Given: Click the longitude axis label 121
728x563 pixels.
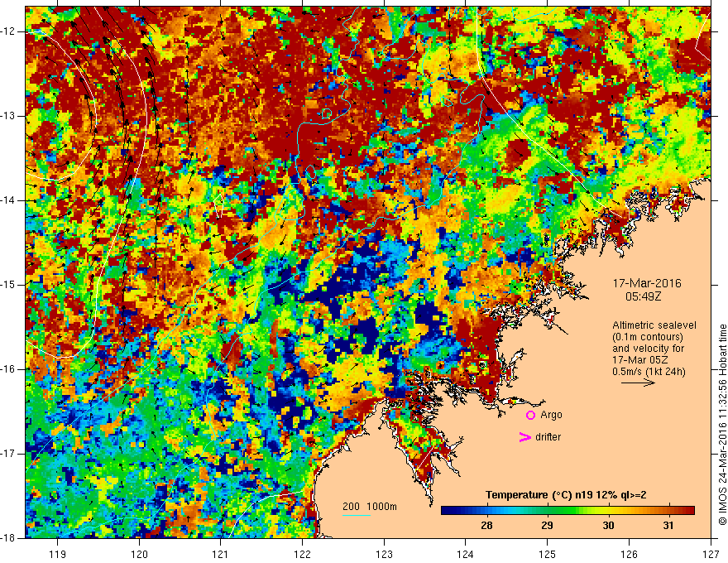Looking at the screenshot, I should [221, 554].
